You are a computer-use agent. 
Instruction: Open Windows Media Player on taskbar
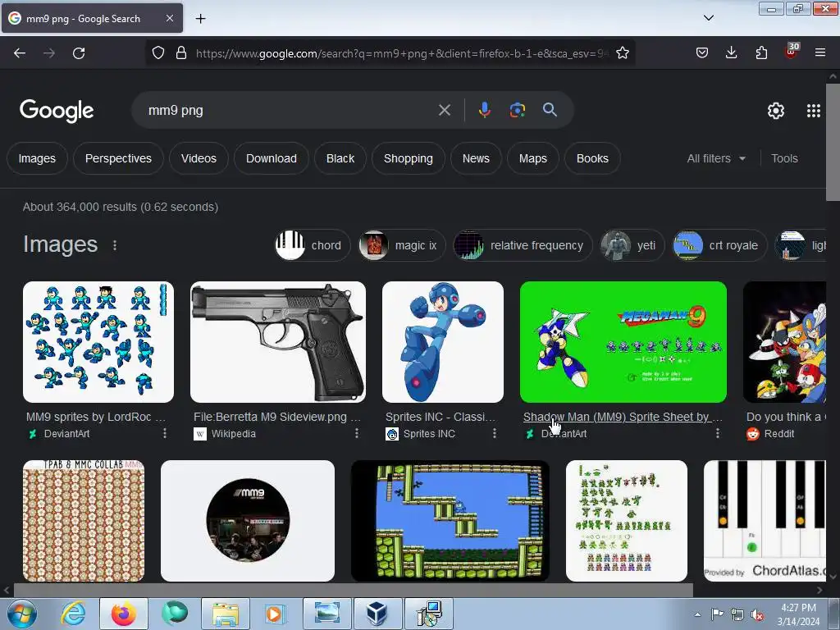(275, 614)
